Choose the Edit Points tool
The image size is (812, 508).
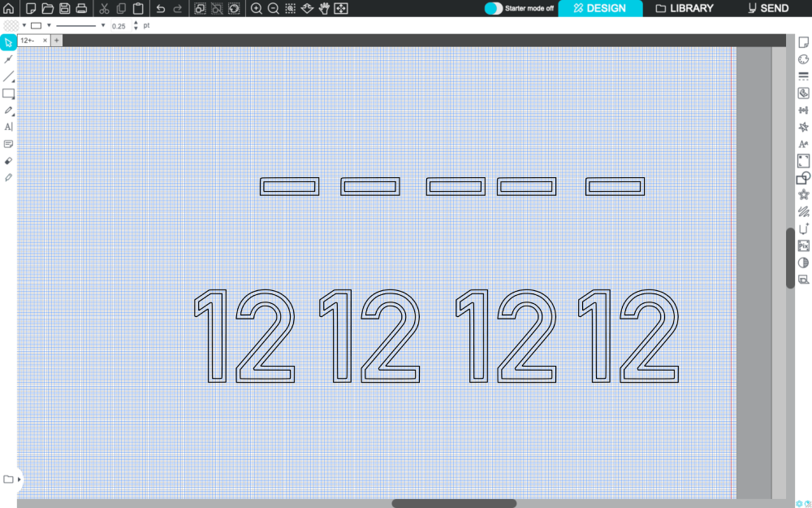pyautogui.click(x=9, y=59)
